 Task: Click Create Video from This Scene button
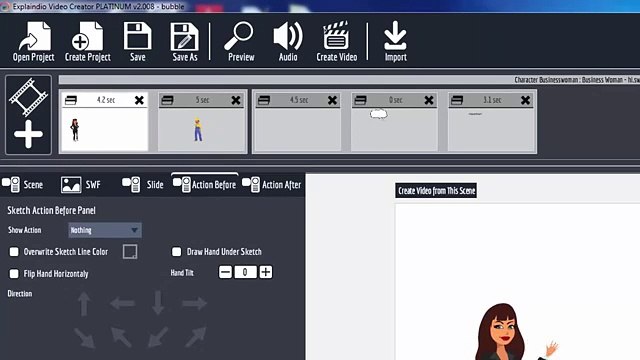click(436, 191)
